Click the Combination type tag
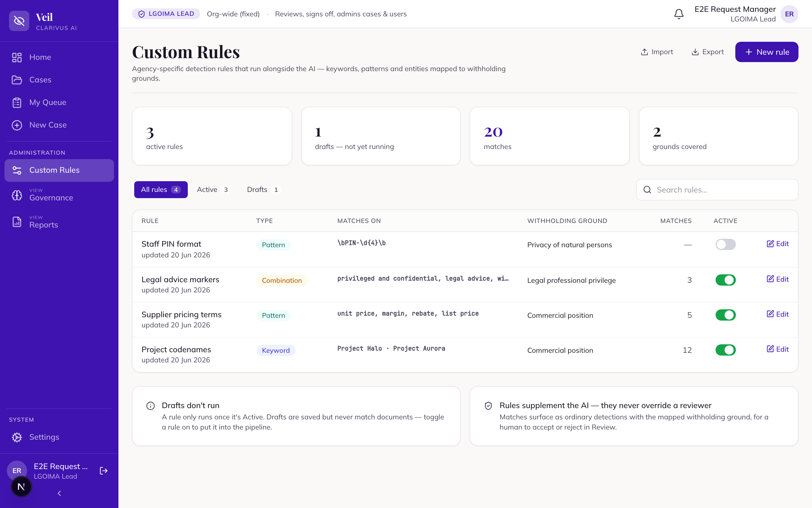Viewport: 812px width, 508px height. pos(282,281)
